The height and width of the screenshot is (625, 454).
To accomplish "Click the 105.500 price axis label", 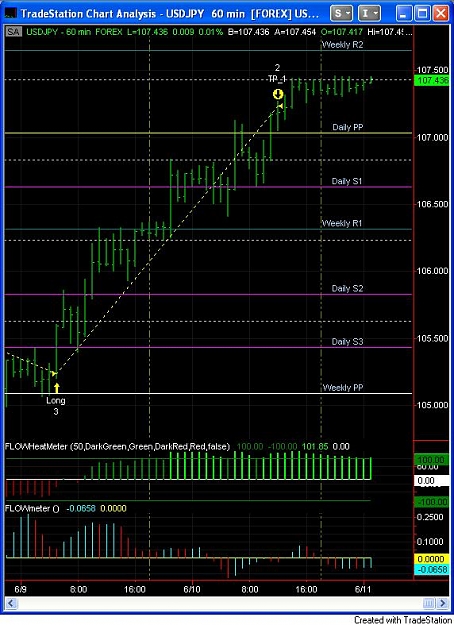I will (x=432, y=338).
